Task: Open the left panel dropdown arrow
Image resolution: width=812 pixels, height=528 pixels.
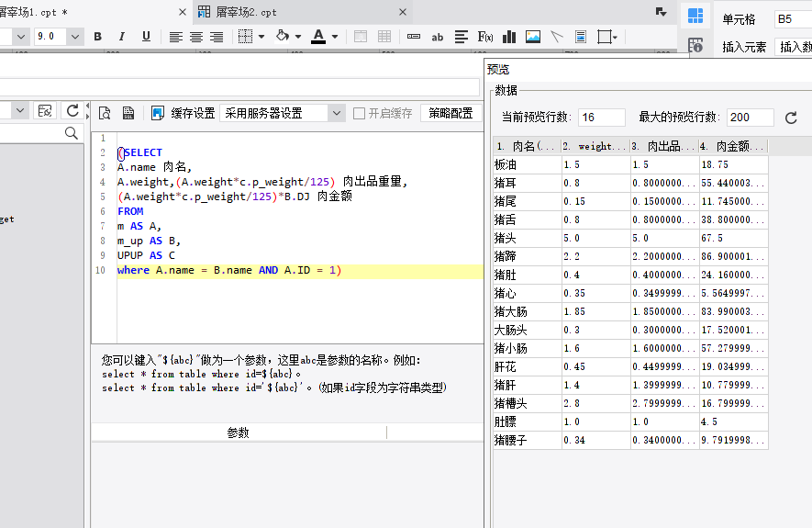Action: pyautogui.click(x=20, y=110)
